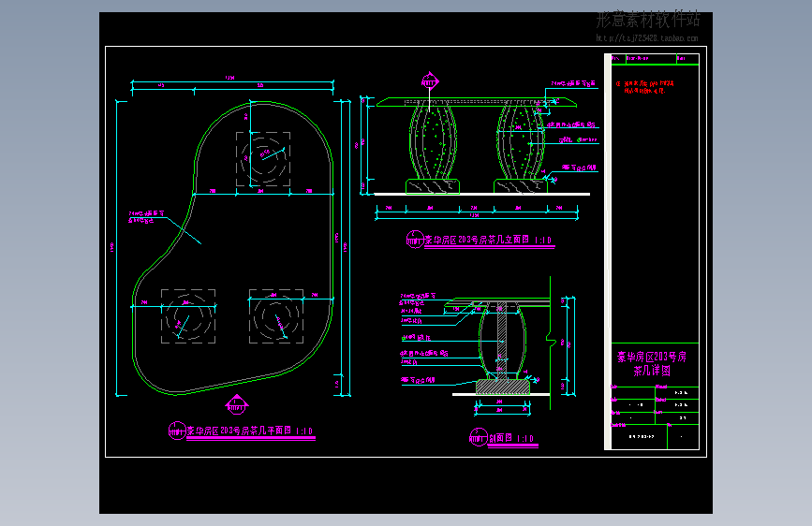Click the bottom-left dashed square leg base in plan

188,316
